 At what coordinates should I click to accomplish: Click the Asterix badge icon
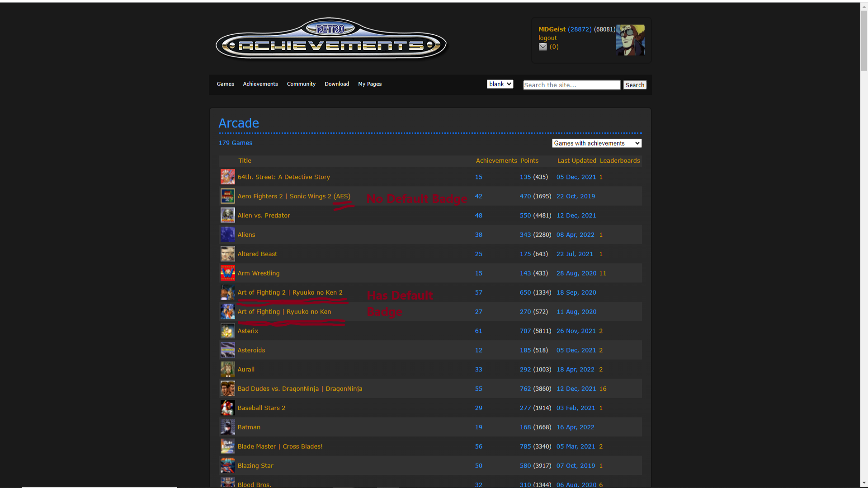click(x=227, y=331)
